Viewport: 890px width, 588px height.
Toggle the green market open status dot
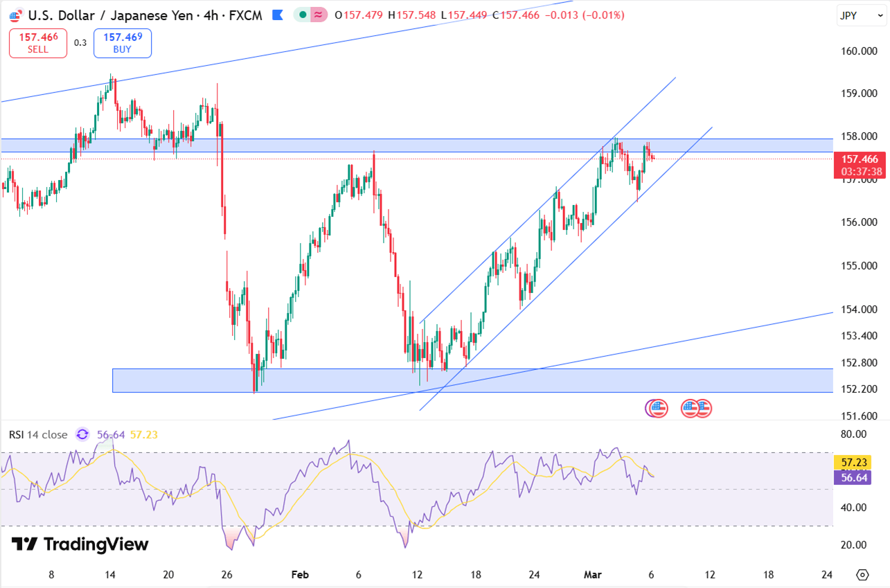[x=303, y=15]
